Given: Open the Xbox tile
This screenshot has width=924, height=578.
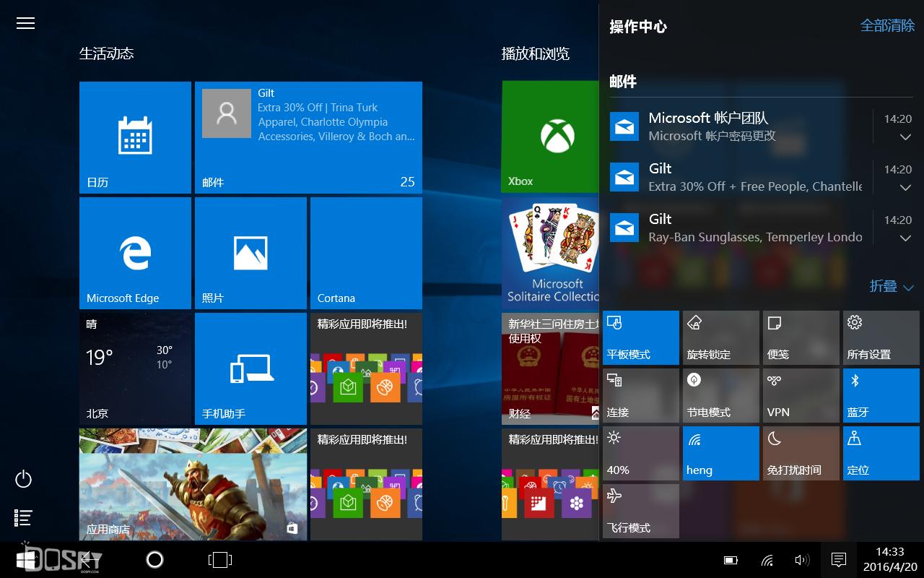Looking at the screenshot, I should (550, 137).
